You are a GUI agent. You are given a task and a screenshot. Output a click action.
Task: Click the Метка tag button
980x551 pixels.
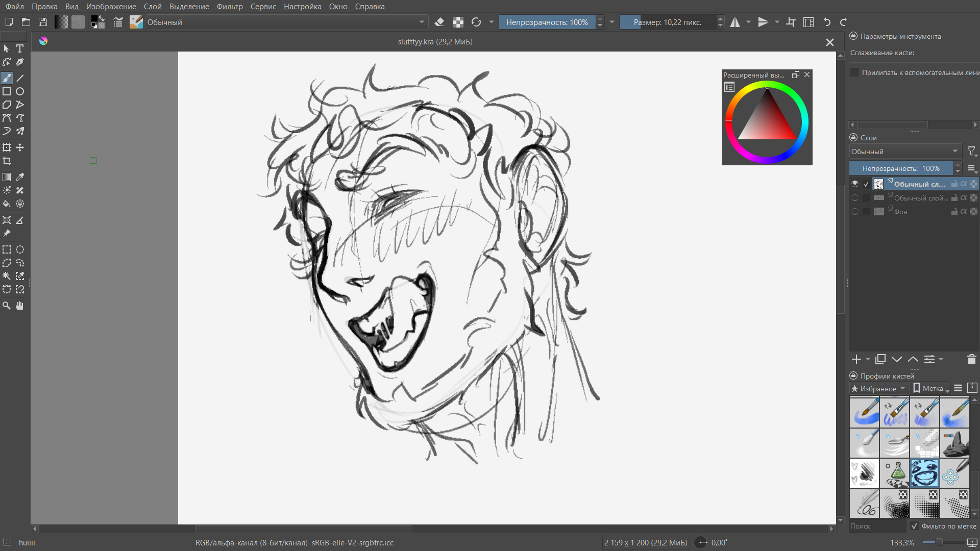[931, 388]
